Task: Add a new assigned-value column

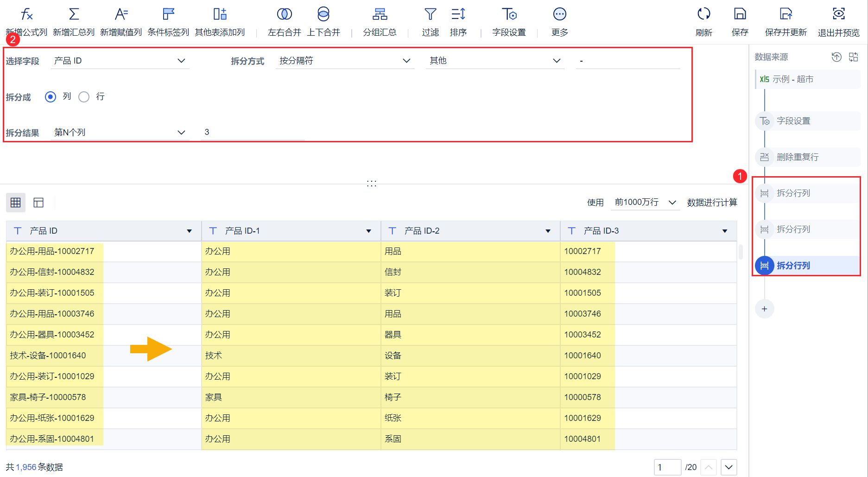Action: click(x=121, y=21)
